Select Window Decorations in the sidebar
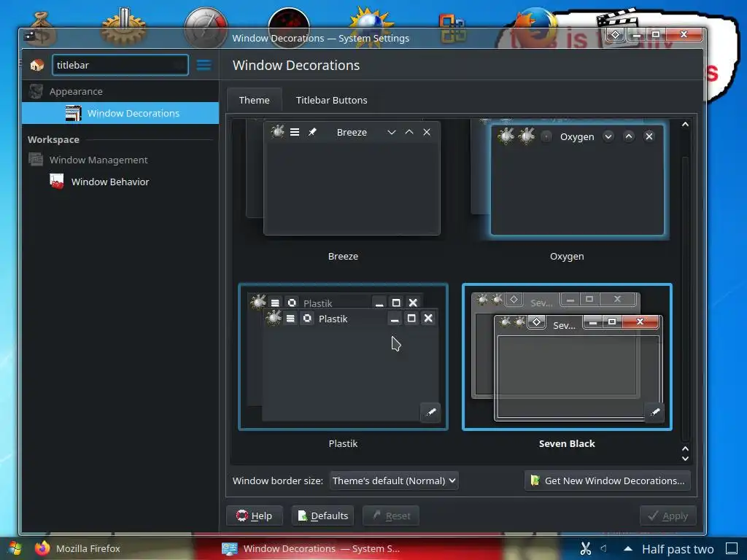Viewport: 747px width, 560px height. point(120,113)
